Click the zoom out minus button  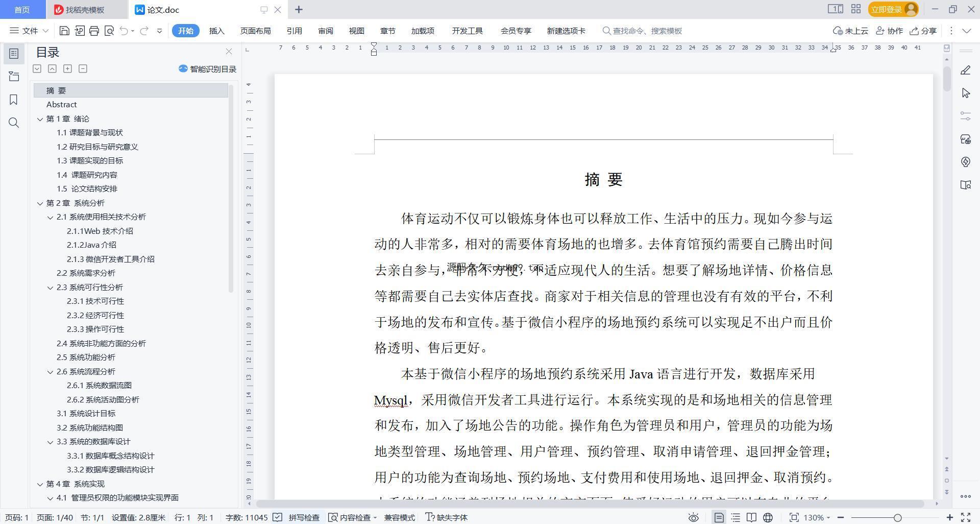pos(841,517)
